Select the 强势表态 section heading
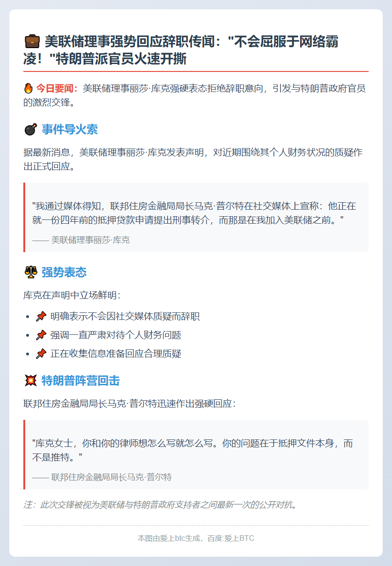This screenshot has height=566, width=392. point(64,273)
